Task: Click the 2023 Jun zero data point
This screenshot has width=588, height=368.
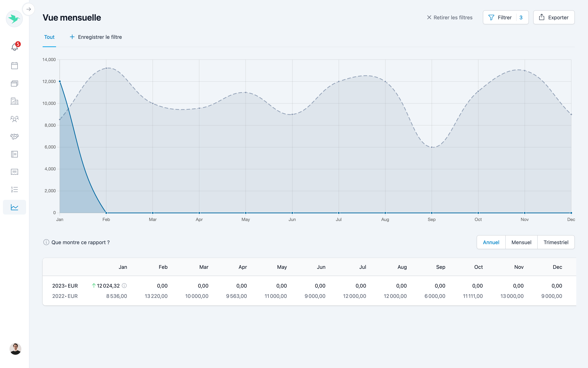Action: click(x=292, y=213)
